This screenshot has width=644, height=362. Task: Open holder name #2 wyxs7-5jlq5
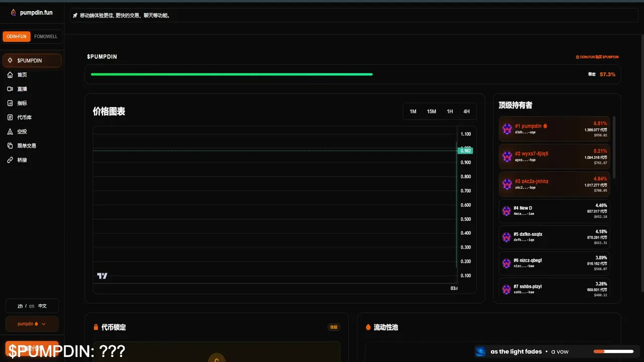pyautogui.click(x=532, y=154)
